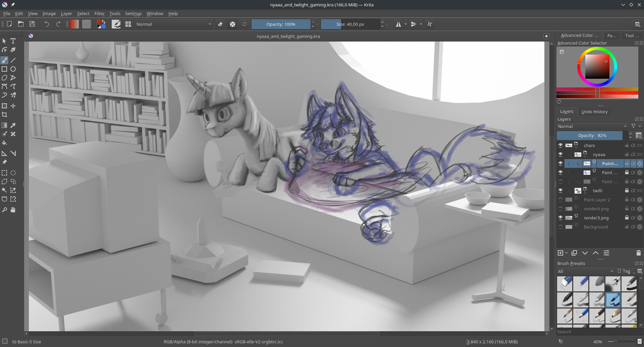Image resolution: width=644 pixels, height=347 pixels.
Task: Select the Move tool
Action: point(13,106)
